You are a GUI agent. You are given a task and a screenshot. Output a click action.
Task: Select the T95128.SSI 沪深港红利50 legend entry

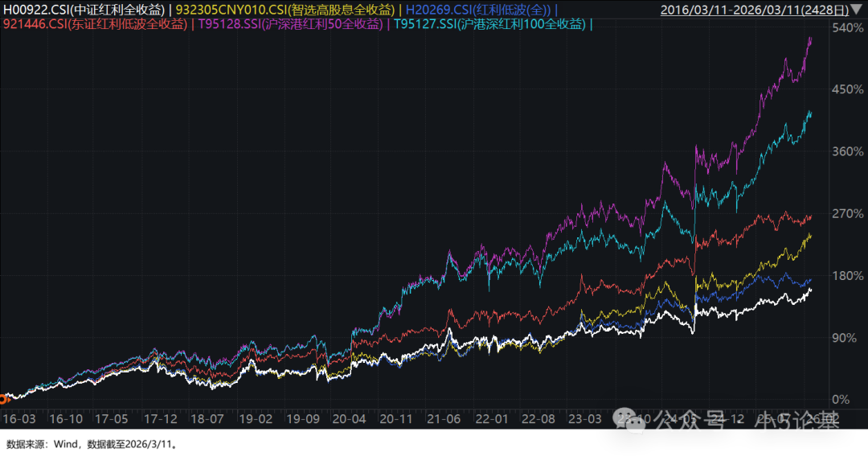point(289,24)
